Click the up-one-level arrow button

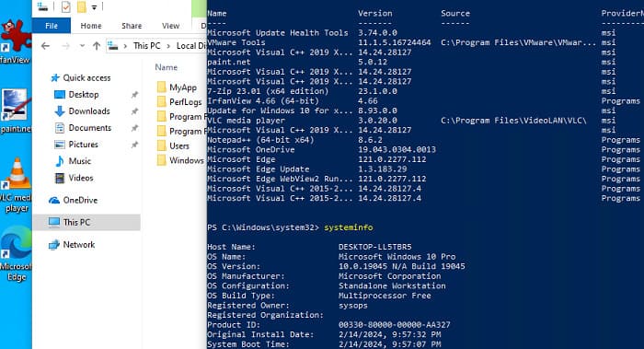tap(96, 46)
